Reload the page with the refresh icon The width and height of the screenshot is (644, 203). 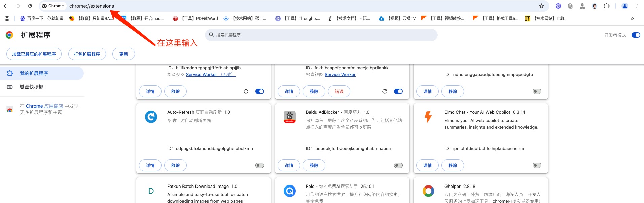[30, 6]
